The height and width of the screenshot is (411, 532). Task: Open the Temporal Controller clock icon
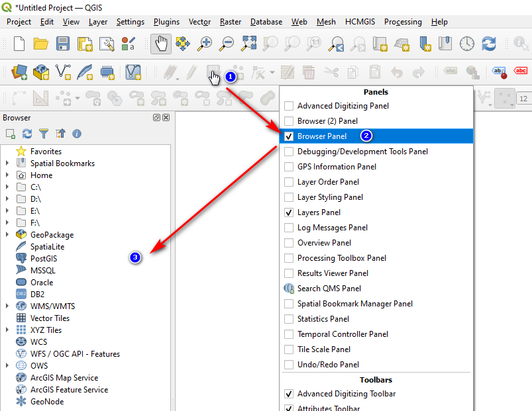tap(467, 44)
